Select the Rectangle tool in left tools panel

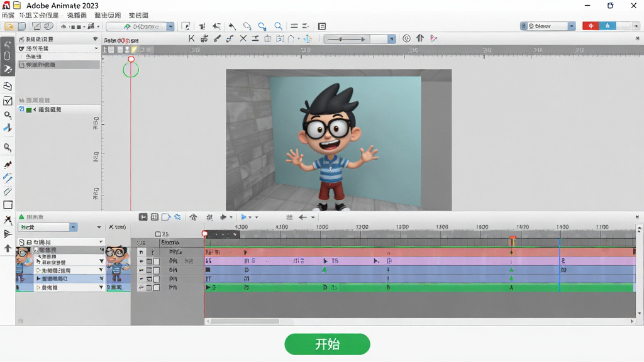point(8,205)
